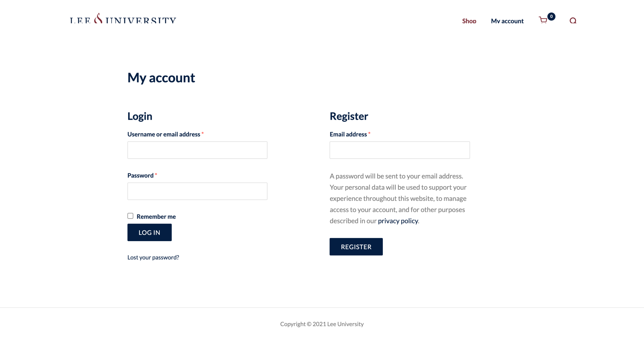Open the Shop menu item
The image size is (644, 340).
click(x=469, y=21)
